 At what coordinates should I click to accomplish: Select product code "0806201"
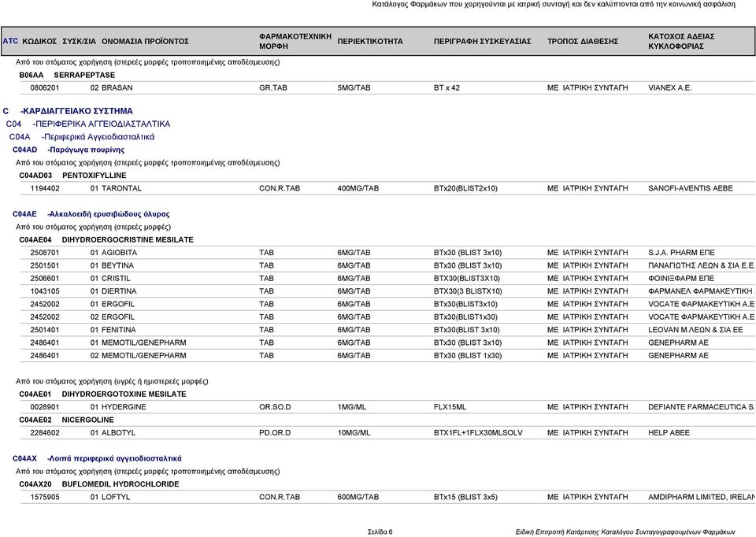[45, 87]
